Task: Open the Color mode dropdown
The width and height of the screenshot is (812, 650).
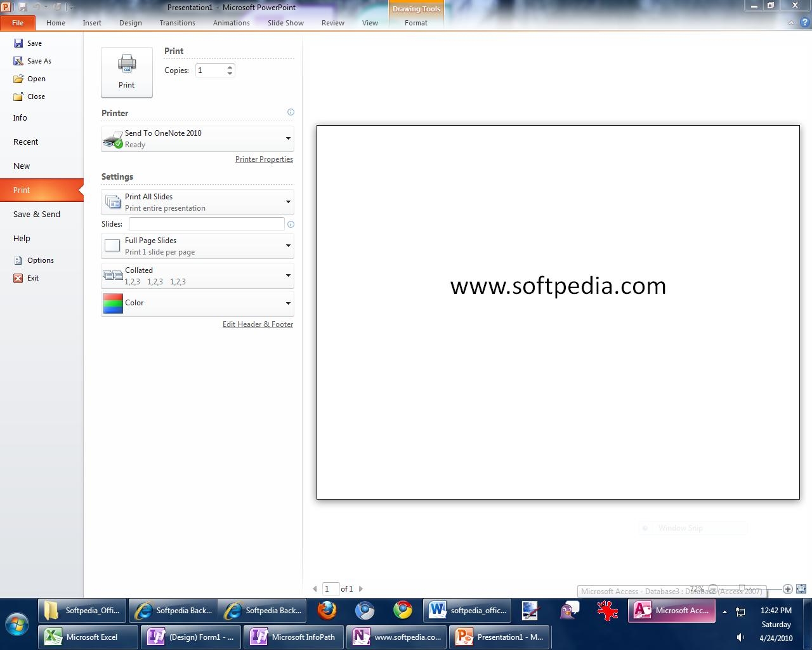Action: pyautogui.click(x=288, y=303)
